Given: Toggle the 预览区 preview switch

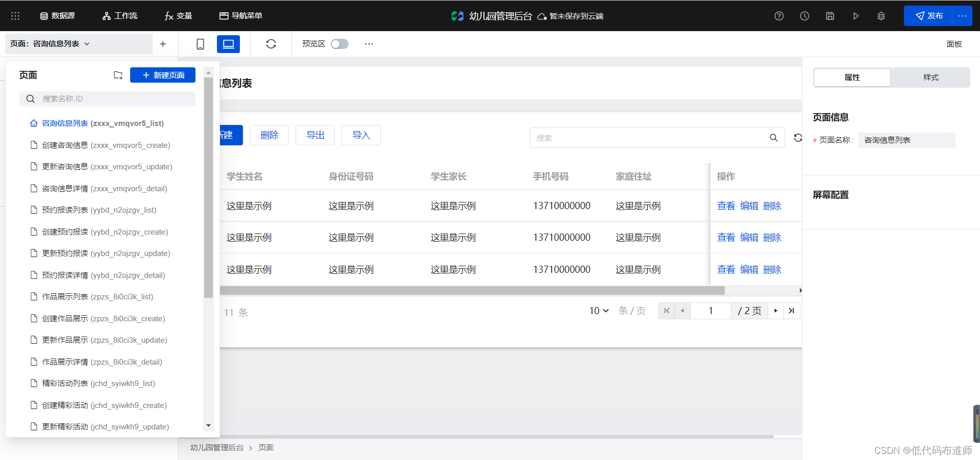Looking at the screenshot, I should 339,44.
